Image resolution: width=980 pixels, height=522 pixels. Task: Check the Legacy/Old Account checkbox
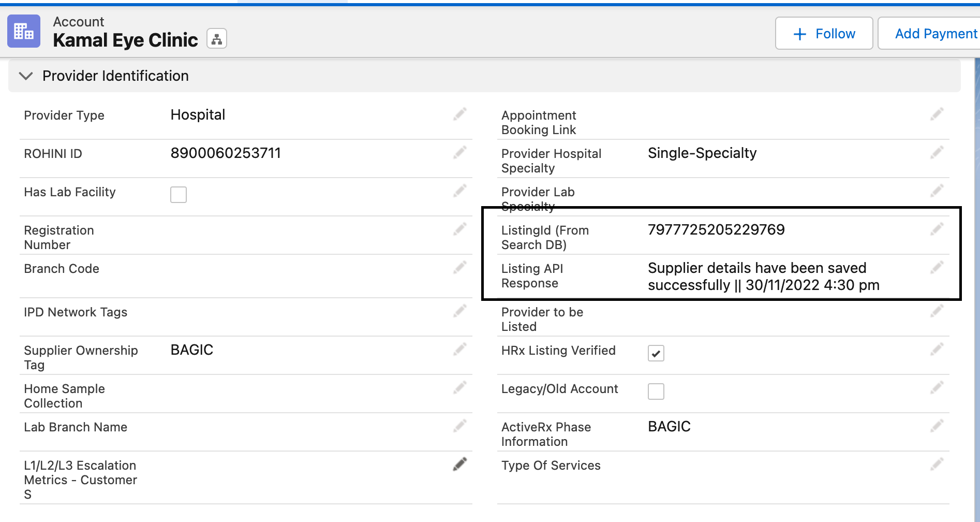656,392
